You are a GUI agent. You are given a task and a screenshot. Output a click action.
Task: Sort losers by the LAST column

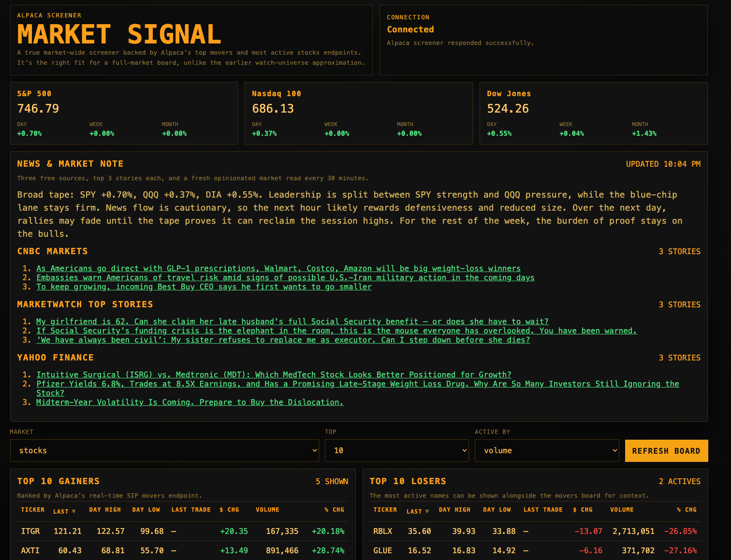click(x=418, y=511)
